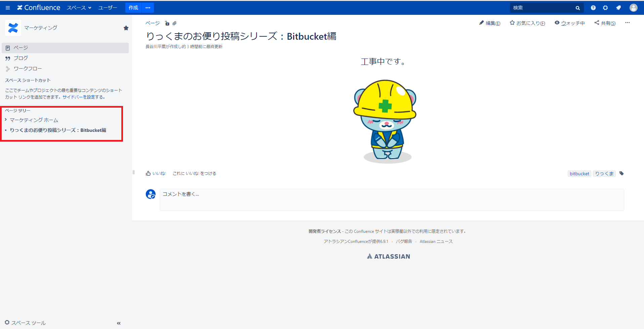Open the attachments paperclip icon
Screen dimensions: 644x329
174,23
